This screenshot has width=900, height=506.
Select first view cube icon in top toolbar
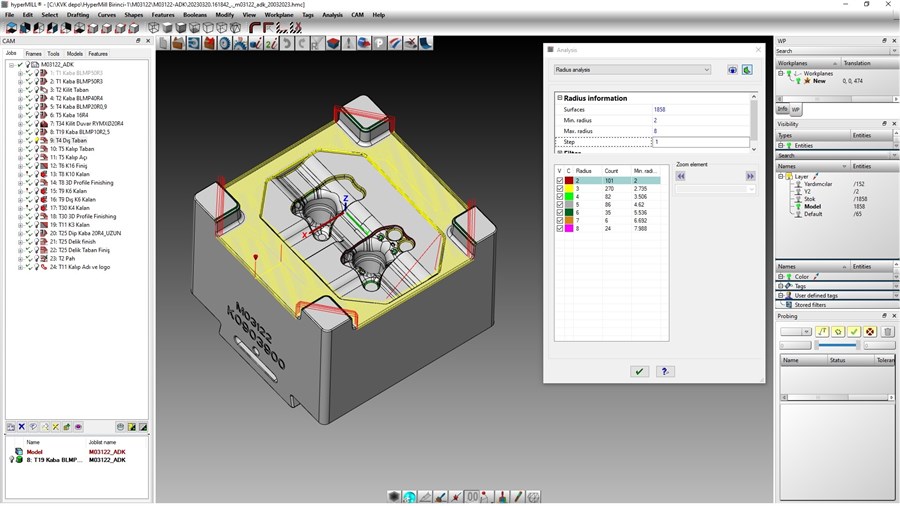11,28
